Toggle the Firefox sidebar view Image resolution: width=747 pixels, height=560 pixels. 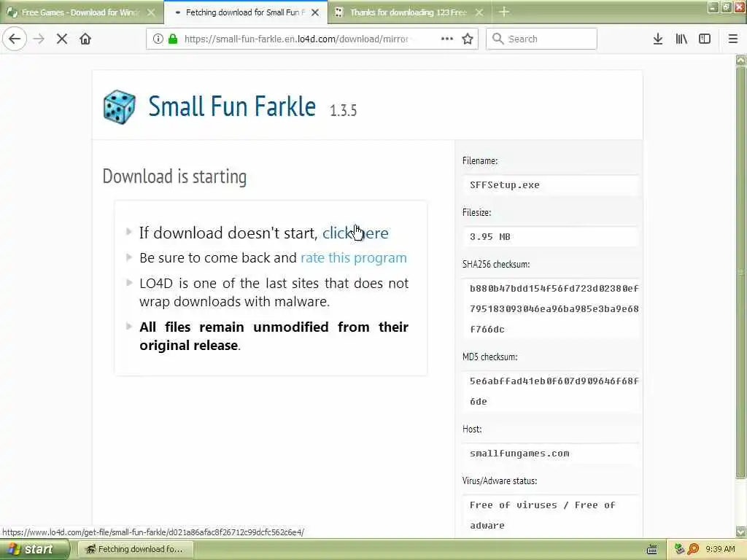[x=705, y=39]
